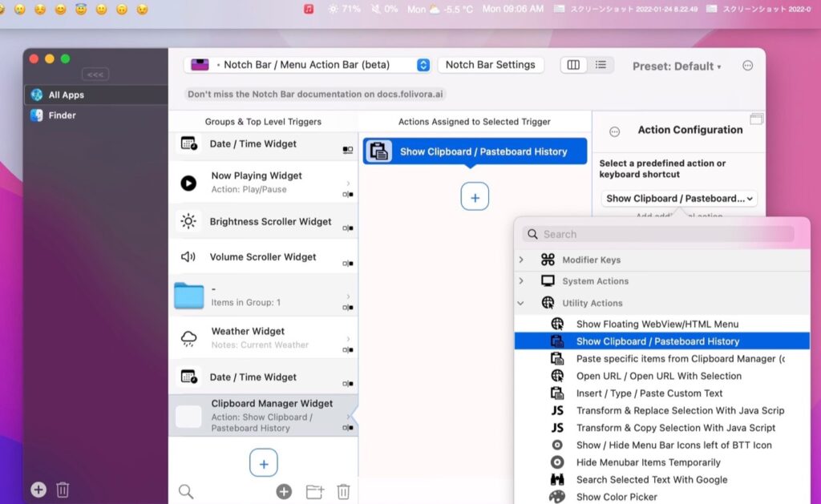Select Search Selected Text With Google action
This screenshot has width=821, height=504.
click(652, 479)
